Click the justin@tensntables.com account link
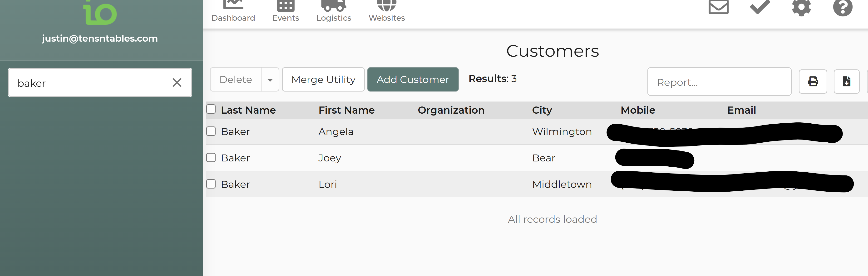 tap(100, 38)
